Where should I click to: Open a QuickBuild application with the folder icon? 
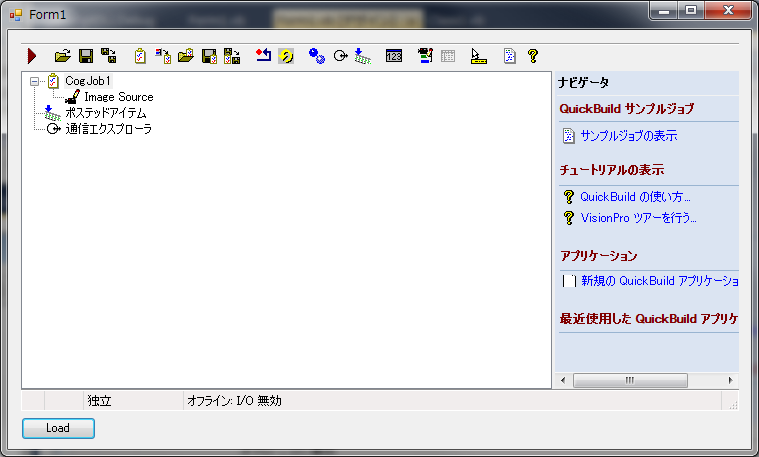(62, 56)
